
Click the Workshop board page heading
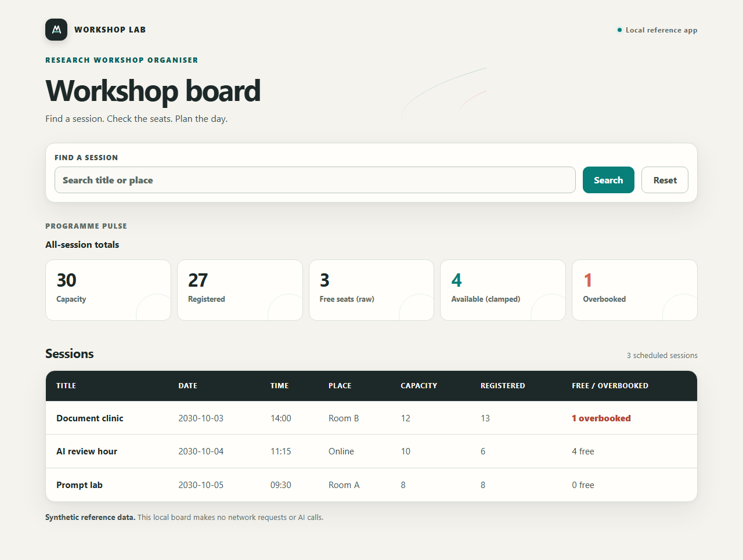click(153, 91)
